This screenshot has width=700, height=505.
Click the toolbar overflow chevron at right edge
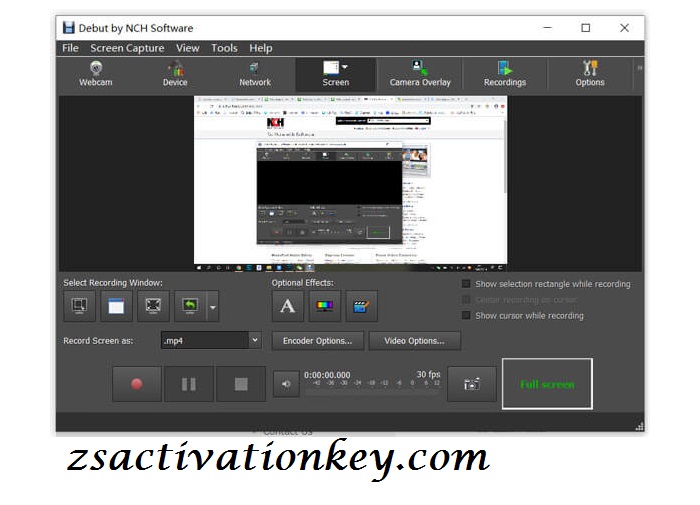(639, 68)
